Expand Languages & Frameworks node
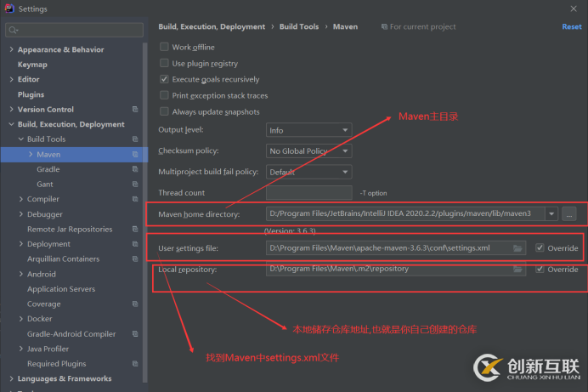Image resolution: width=588 pixels, height=392 pixels. click(11, 378)
